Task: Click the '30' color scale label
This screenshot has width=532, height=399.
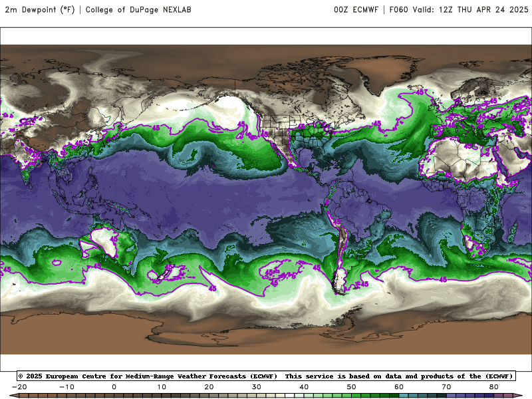Action: (257, 387)
